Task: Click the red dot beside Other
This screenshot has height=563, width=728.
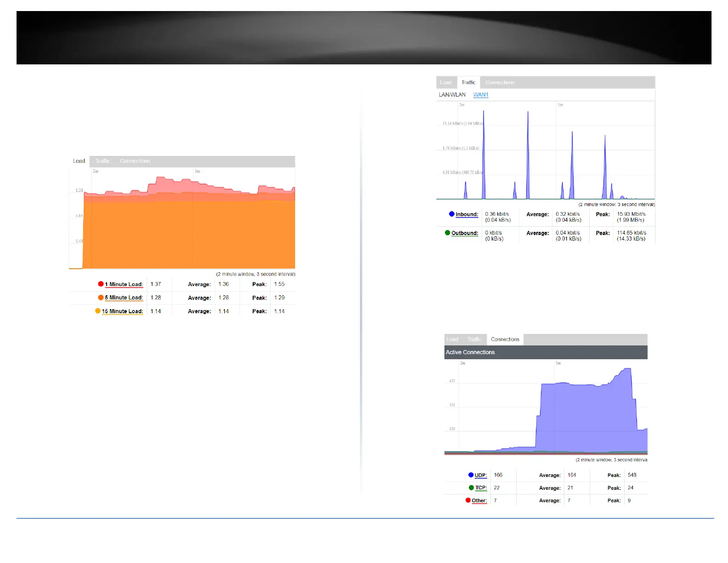Action: [468, 500]
